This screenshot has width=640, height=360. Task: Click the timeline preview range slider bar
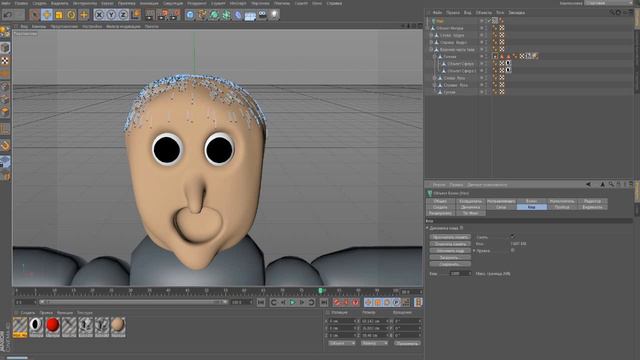click(133, 302)
